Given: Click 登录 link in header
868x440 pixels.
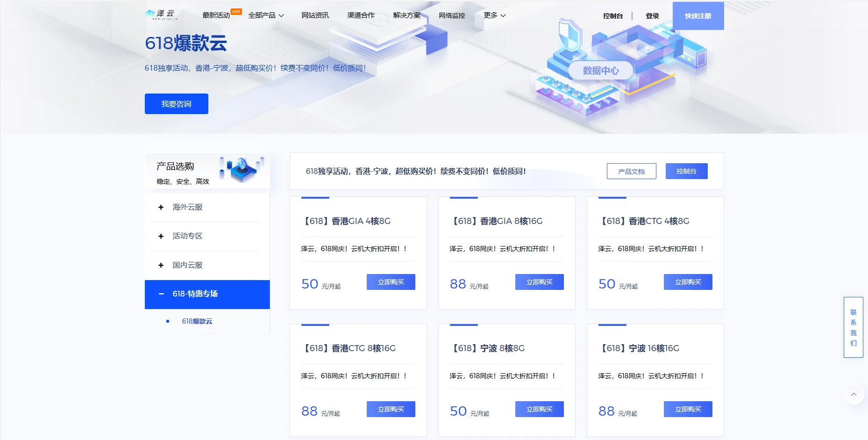Looking at the screenshot, I should (x=652, y=16).
